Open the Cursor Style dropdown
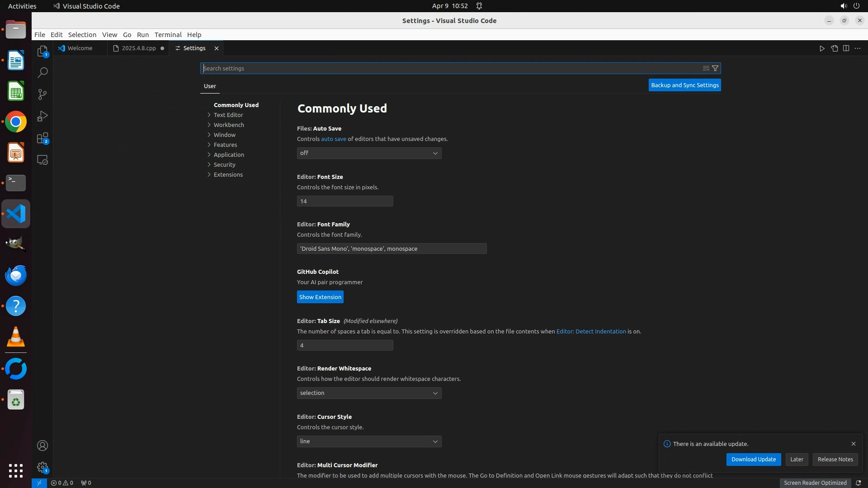The image size is (868, 488). [369, 441]
